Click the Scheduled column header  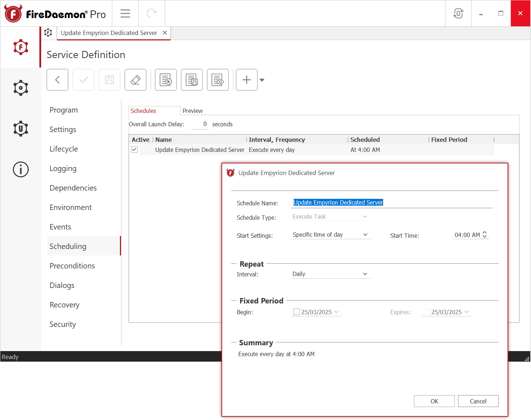[x=389, y=140]
